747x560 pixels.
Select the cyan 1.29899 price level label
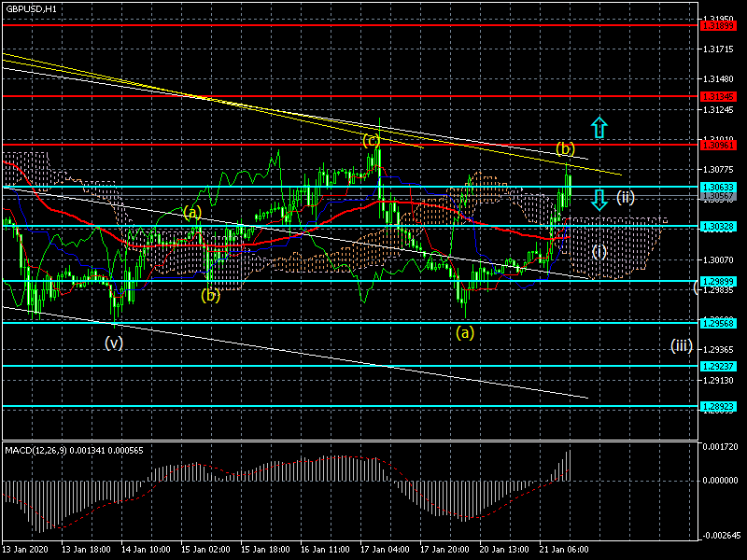click(719, 282)
